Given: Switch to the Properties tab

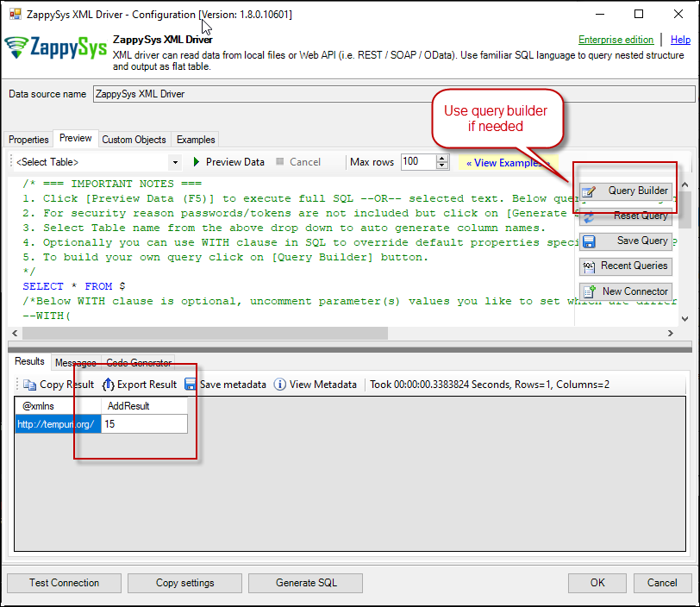Looking at the screenshot, I should tap(28, 140).
